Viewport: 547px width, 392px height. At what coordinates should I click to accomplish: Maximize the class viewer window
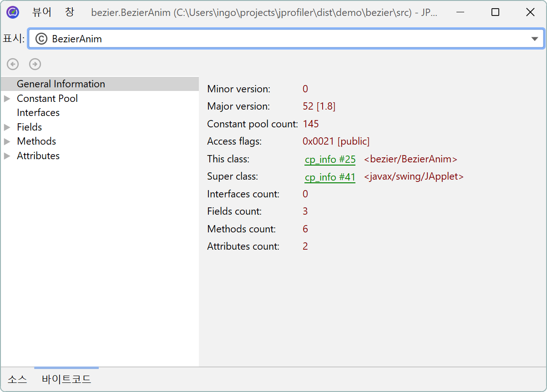[x=495, y=12]
